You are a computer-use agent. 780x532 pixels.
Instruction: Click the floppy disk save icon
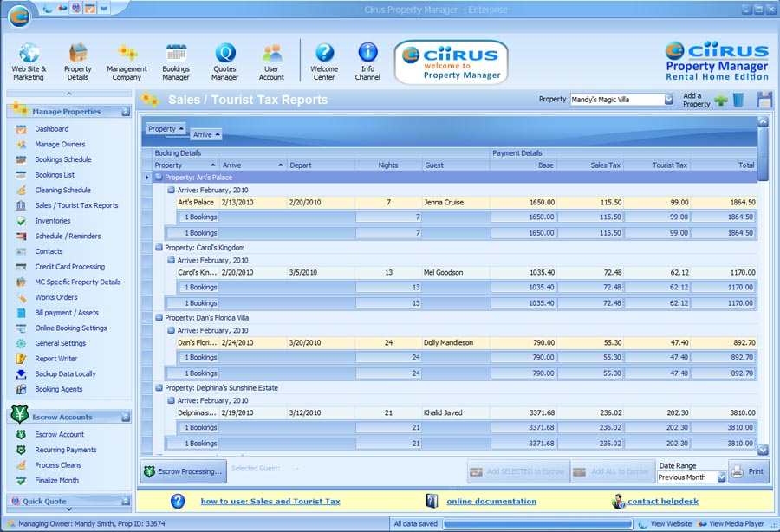[764, 100]
